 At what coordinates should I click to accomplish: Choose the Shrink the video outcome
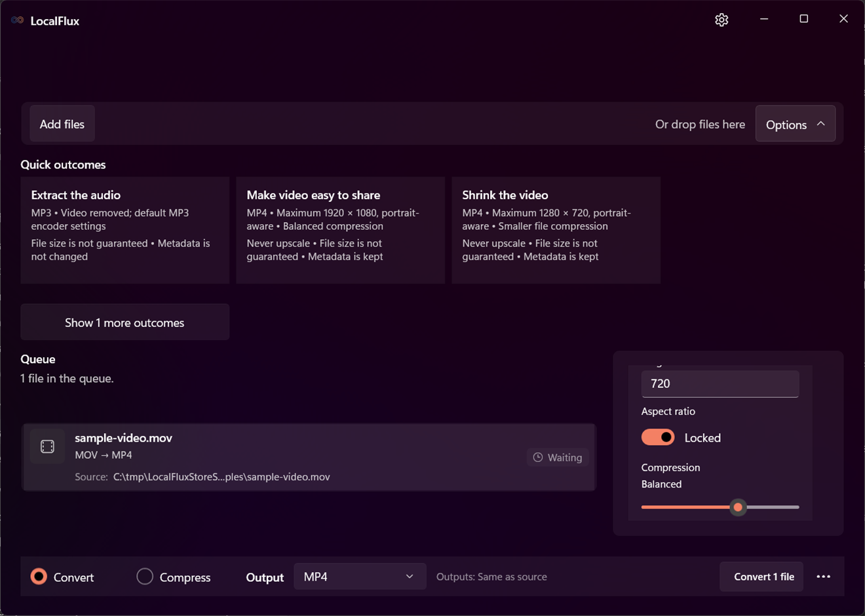556,230
